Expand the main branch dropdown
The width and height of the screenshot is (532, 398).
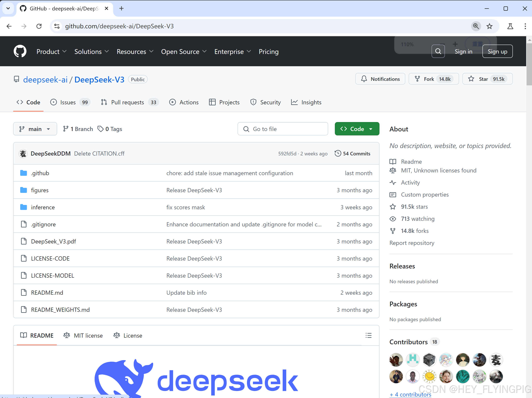(35, 129)
